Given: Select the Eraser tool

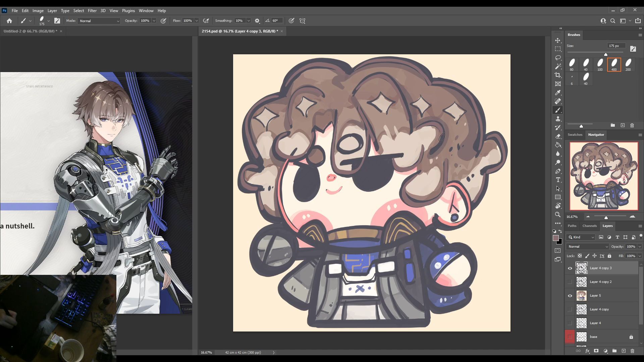Looking at the screenshot, I should click(x=558, y=136).
